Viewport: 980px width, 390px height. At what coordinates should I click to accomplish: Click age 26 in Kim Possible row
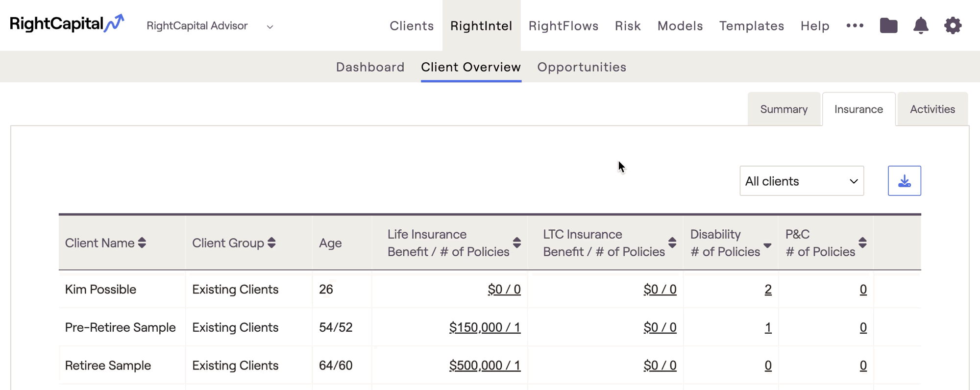click(x=326, y=289)
